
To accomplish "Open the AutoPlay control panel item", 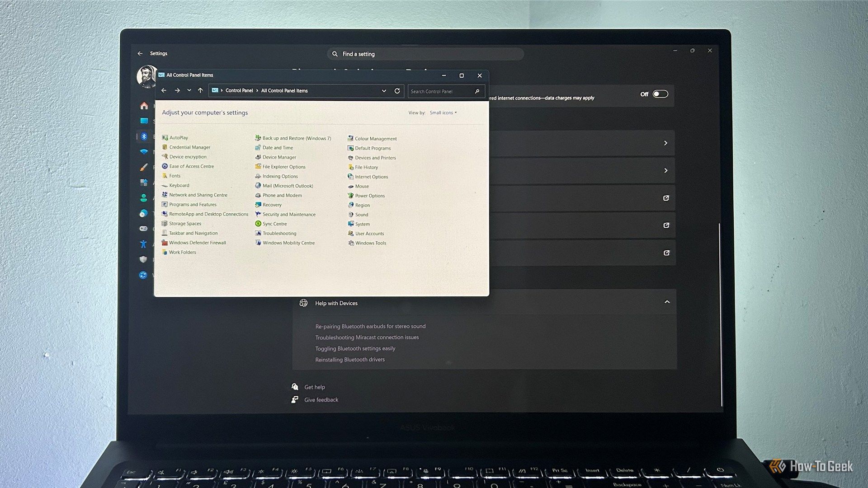I will click(175, 138).
